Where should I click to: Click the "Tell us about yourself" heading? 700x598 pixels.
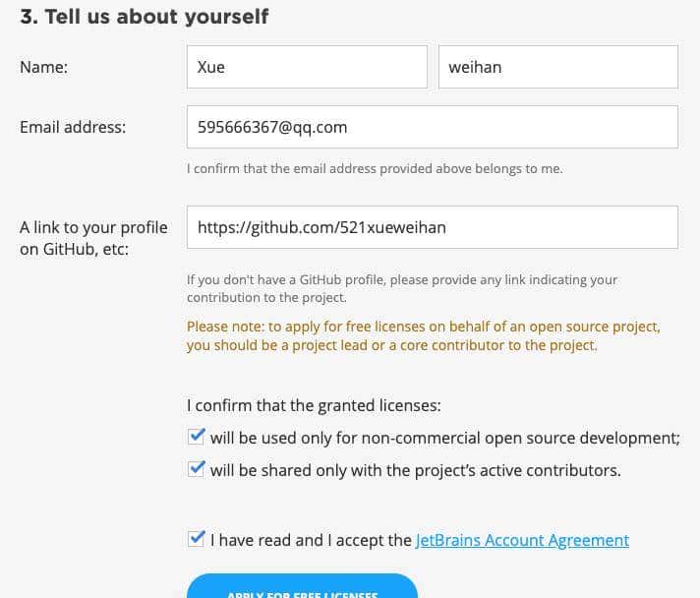coord(144,17)
